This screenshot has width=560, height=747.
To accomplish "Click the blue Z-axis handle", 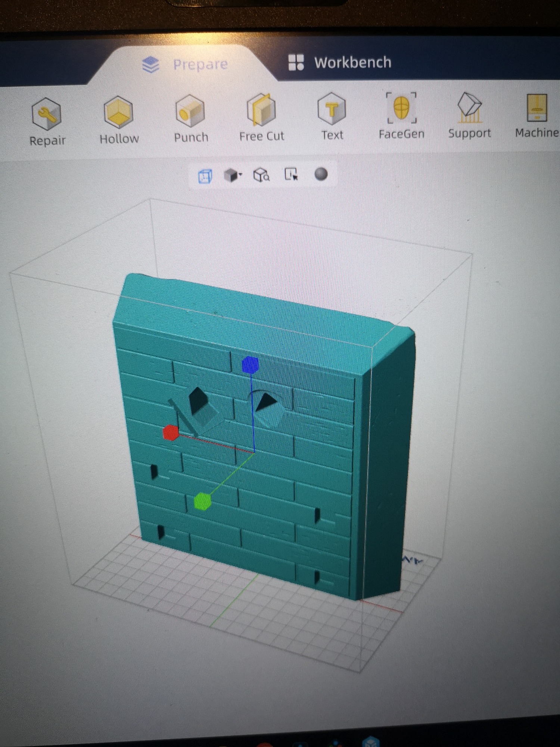I will [250, 365].
